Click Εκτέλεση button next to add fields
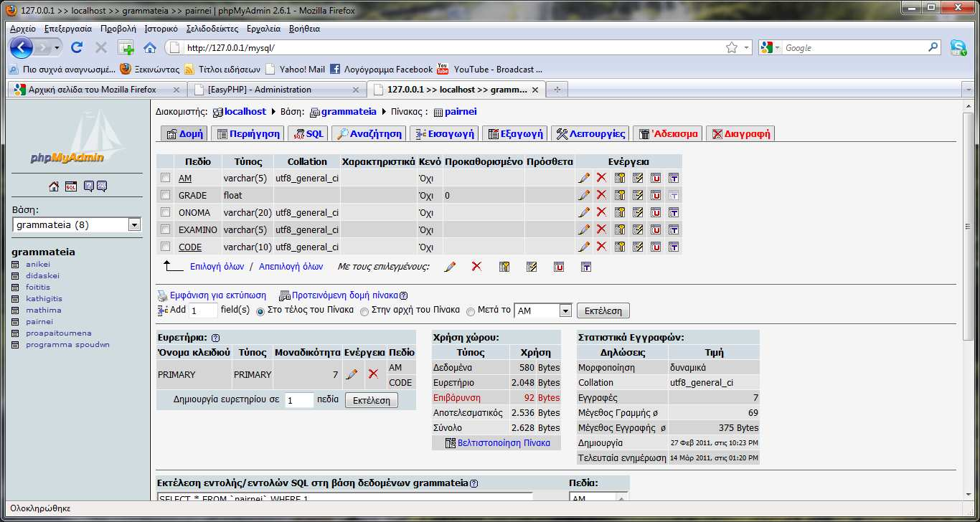The image size is (980, 522). tap(603, 310)
